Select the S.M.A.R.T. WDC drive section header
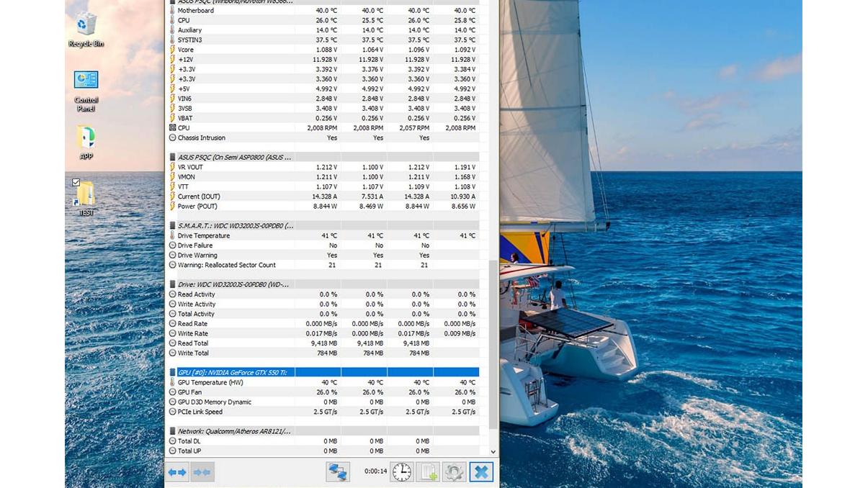Image resolution: width=868 pixels, height=488 pixels. 235,225
